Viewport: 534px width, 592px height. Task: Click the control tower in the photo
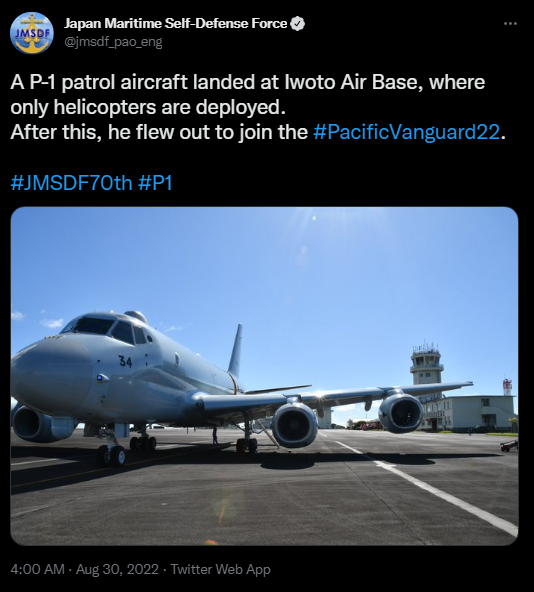(x=427, y=363)
